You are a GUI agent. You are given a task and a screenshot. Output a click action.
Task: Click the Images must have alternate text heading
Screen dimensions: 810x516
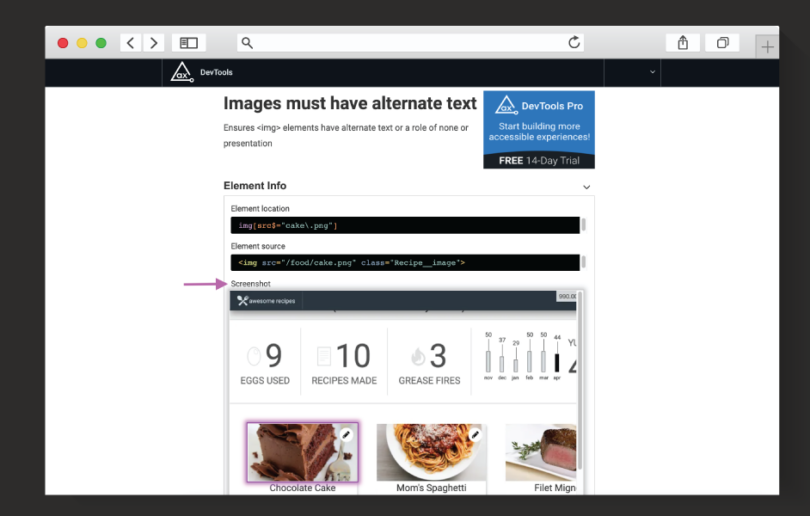pos(350,103)
